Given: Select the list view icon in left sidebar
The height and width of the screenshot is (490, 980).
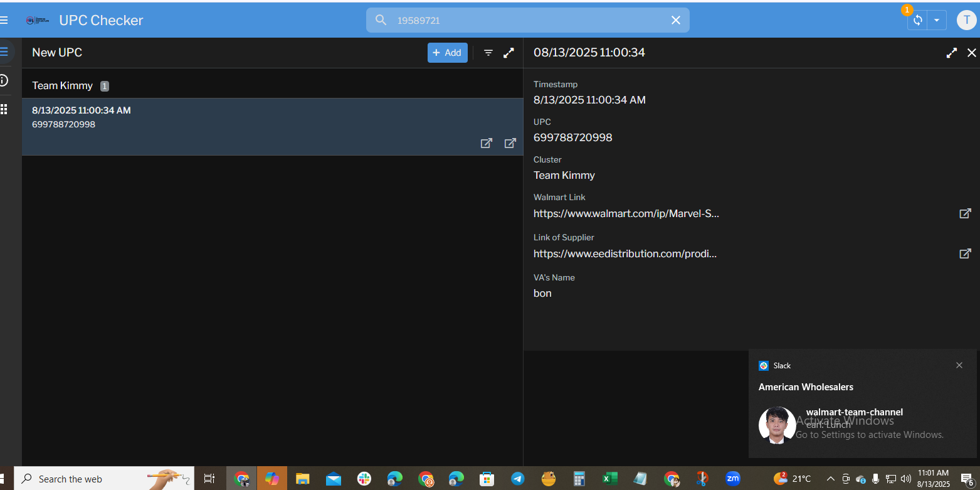Looking at the screenshot, I should pos(4,51).
